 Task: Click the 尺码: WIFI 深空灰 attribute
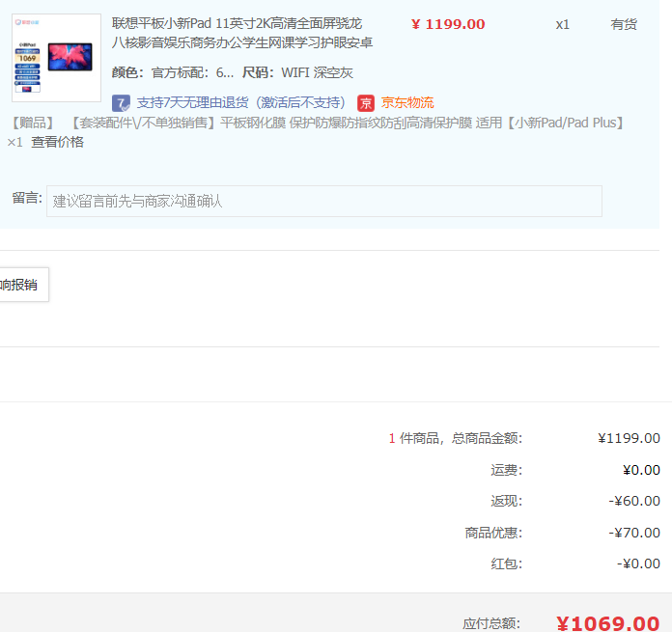pyautogui.click(x=297, y=72)
